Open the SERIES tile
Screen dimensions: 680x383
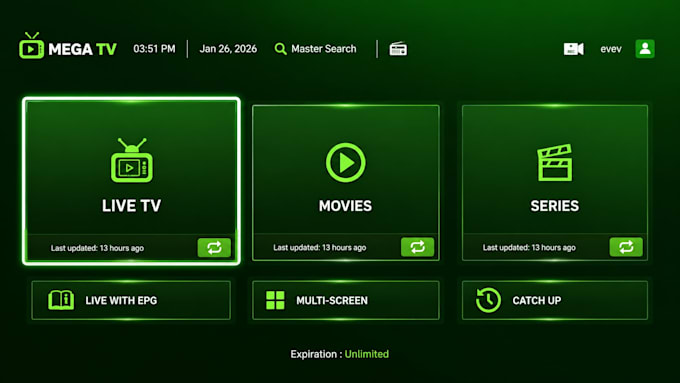tap(555, 183)
